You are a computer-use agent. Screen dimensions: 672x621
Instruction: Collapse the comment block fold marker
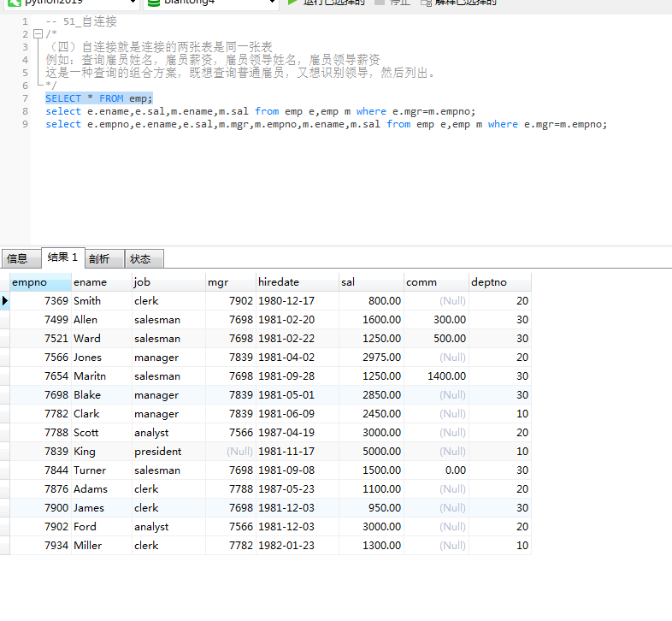[x=38, y=34]
